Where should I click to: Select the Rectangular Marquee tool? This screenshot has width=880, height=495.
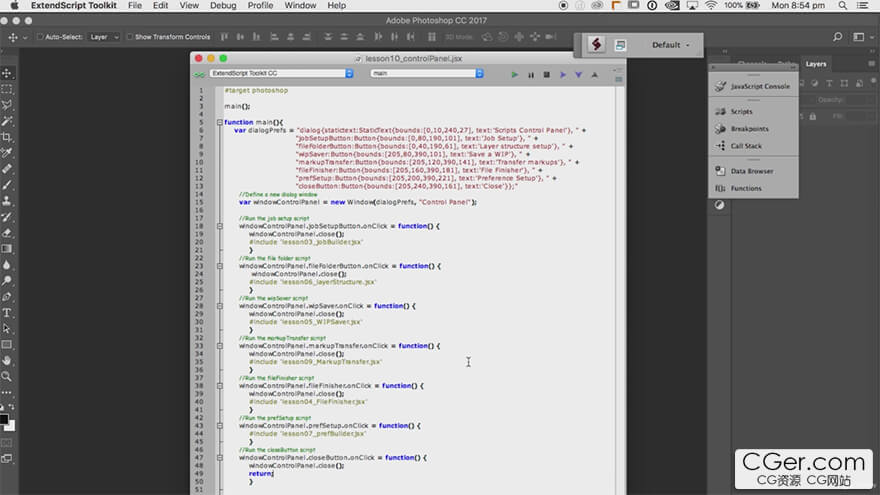click(x=7, y=89)
